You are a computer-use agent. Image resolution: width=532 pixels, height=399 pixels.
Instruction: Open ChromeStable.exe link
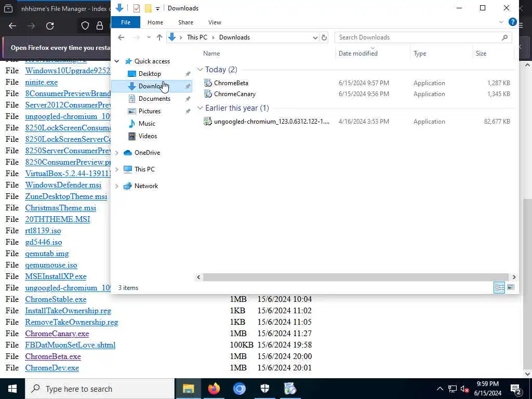tap(56, 299)
